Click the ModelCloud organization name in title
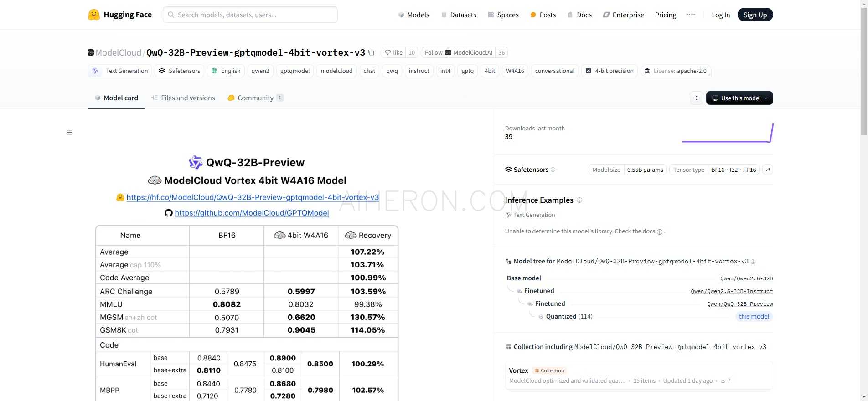 click(119, 52)
